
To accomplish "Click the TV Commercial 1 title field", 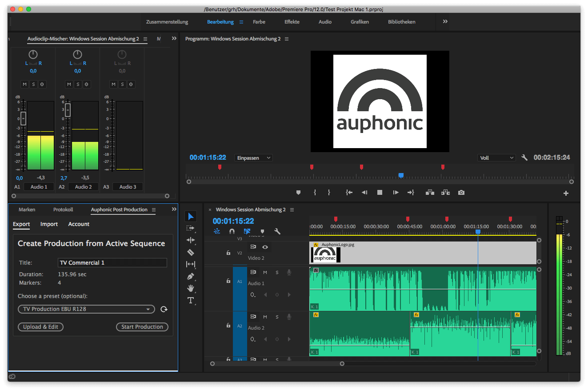I will click(112, 262).
